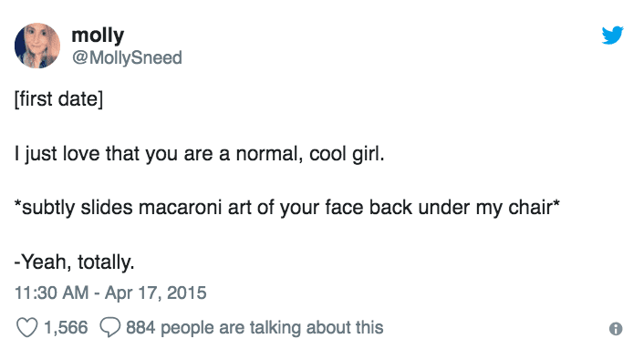Screen dimensions: 644x349
Task: Click the -Yeah, totally. line
Action: click(x=74, y=262)
